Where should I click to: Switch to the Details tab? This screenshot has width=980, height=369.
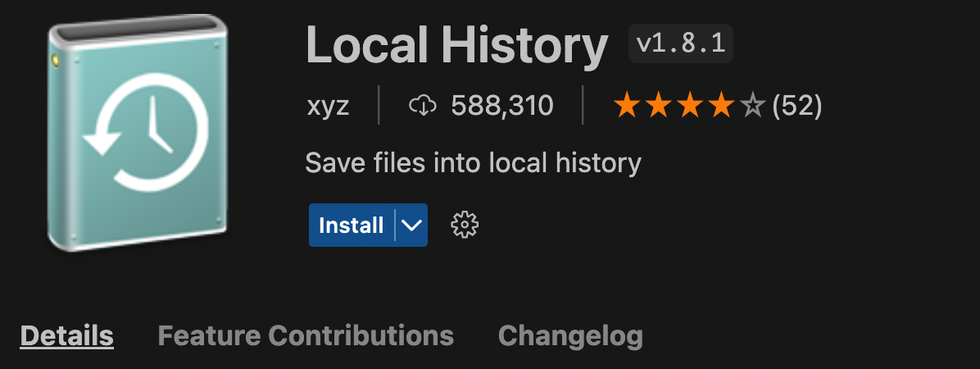(66, 335)
